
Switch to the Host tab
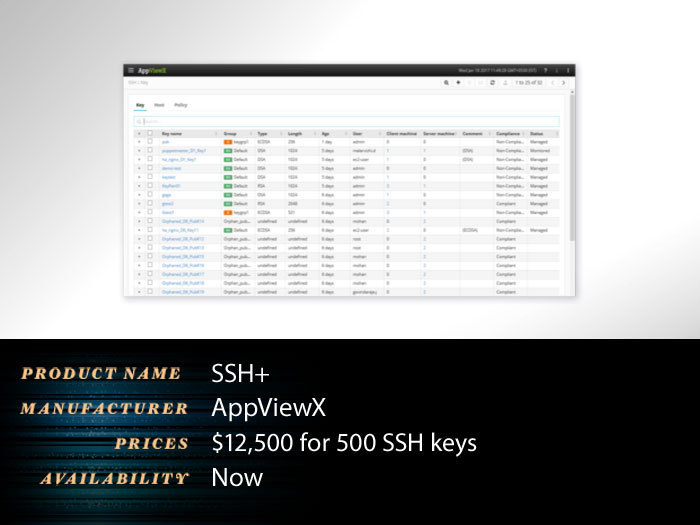coord(159,105)
